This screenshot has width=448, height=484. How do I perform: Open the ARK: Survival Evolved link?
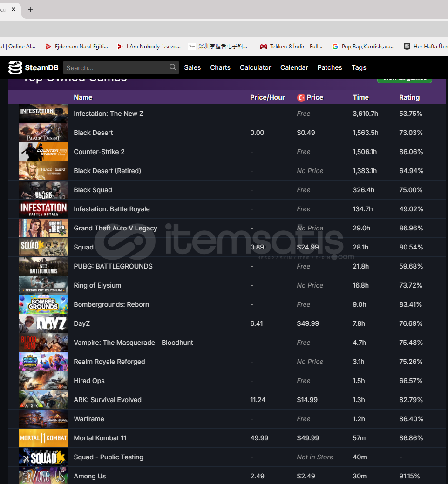tap(108, 400)
